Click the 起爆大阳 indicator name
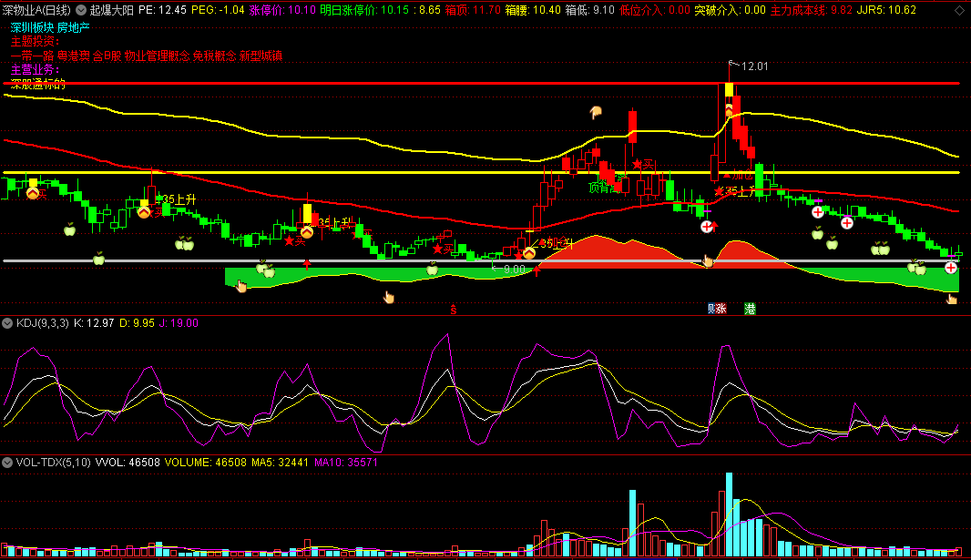This screenshot has height=560, width=971. [112, 10]
